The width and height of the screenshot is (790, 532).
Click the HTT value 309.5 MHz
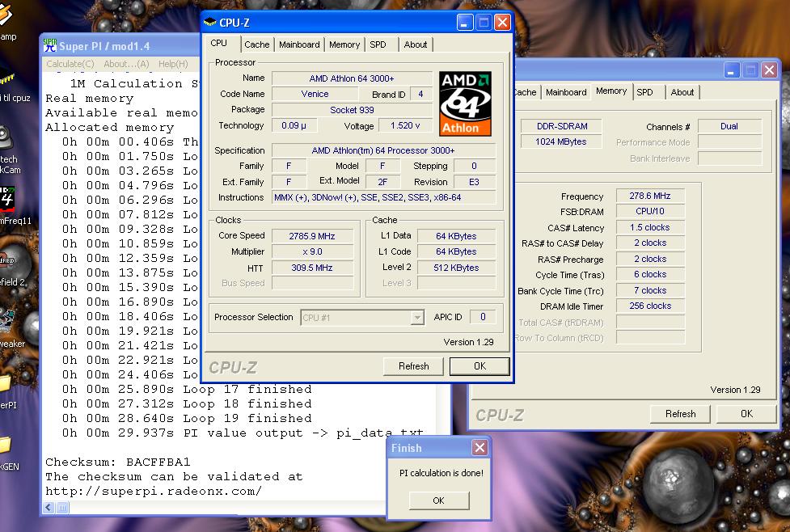312,268
